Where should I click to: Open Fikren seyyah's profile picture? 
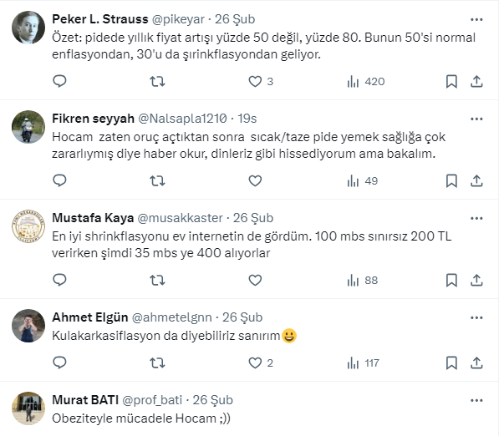click(x=28, y=127)
